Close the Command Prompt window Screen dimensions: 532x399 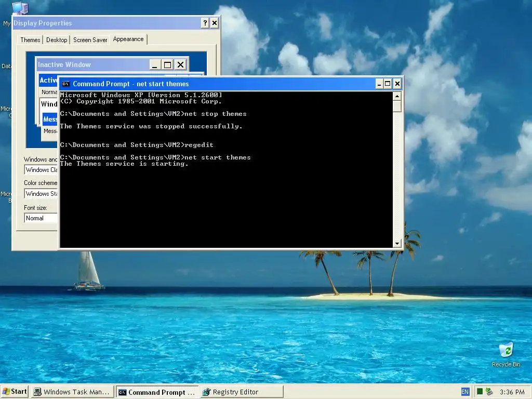[x=397, y=84]
